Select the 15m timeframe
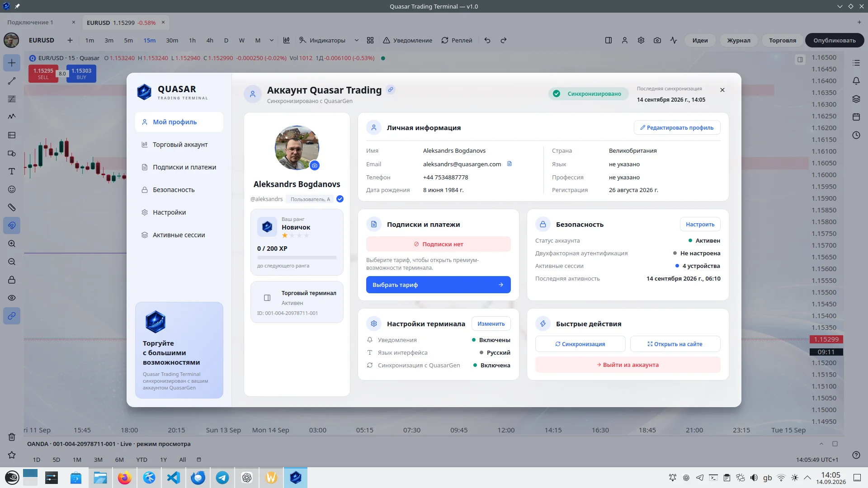This screenshot has width=868, height=488. (x=149, y=40)
